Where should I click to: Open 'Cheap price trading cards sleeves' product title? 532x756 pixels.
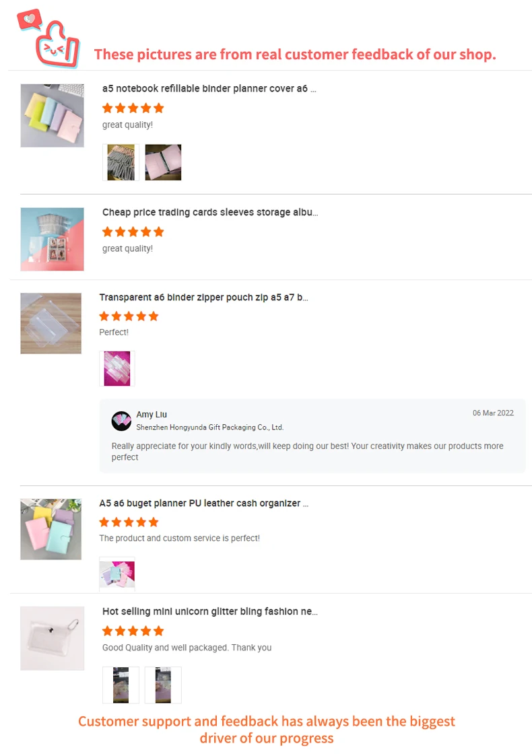point(210,213)
